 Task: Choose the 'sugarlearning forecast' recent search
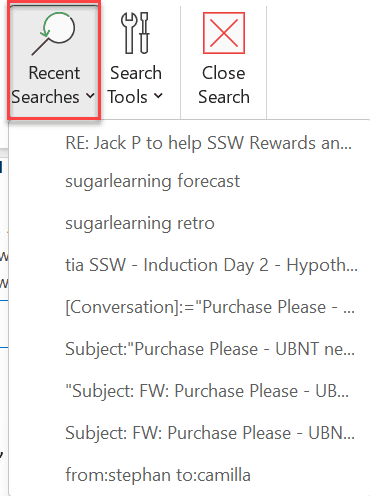tap(152, 182)
